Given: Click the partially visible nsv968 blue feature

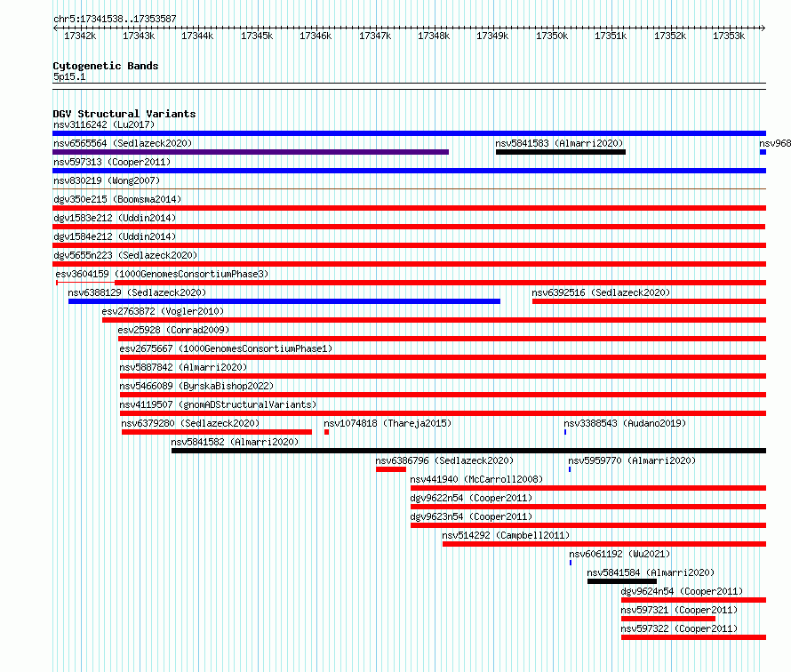Looking at the screenshot, I should point(763,152).
